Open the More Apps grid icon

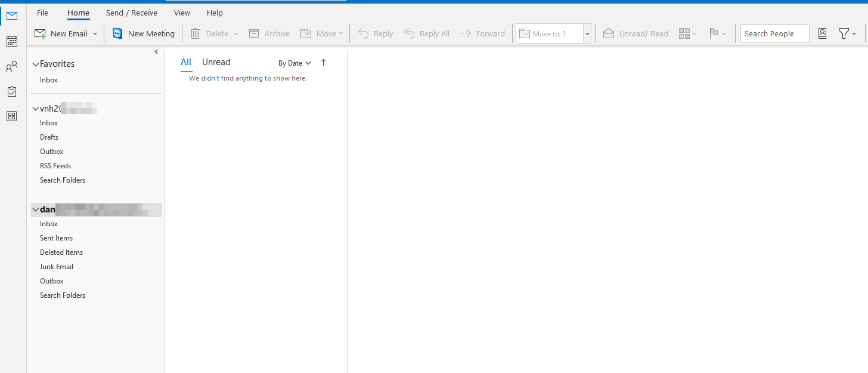coord(12,116)
